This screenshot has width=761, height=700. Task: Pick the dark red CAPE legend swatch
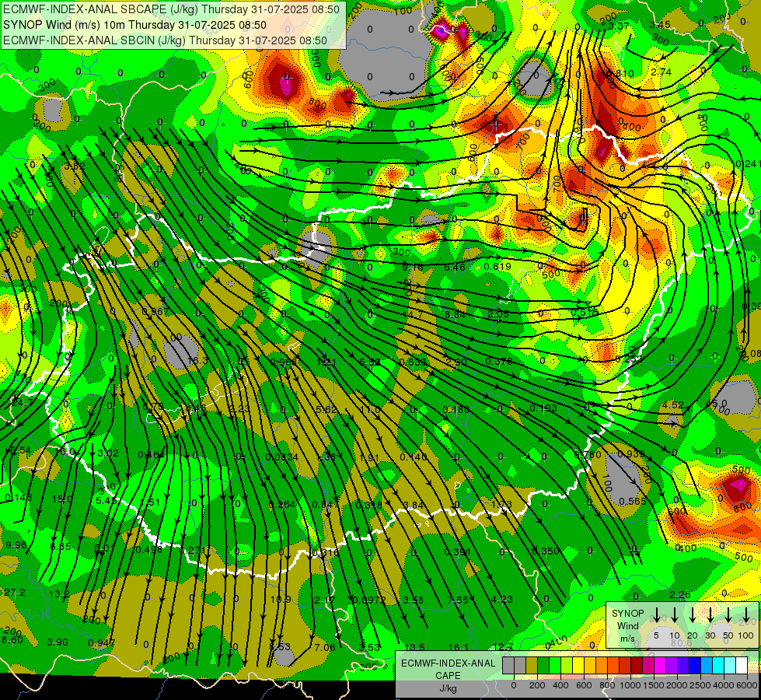coord(637,666)
